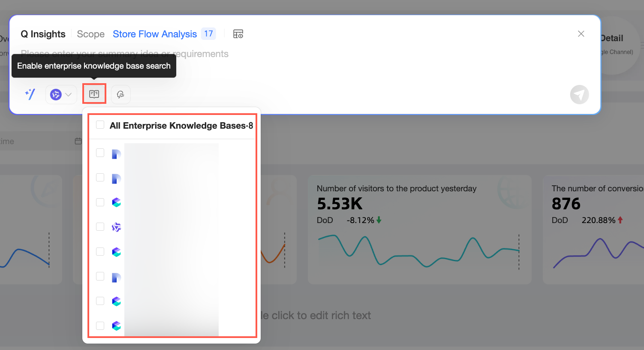Click the 876 conversions value
The width and height of the screenshot is (644, 350).
click(566, 204)
